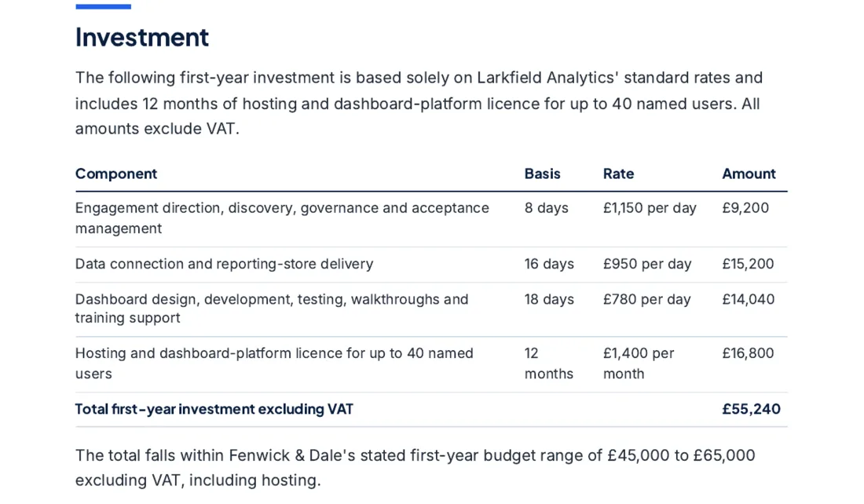
Task: Click the '£780 per day' rate
Action: click(x=646, y=299)
